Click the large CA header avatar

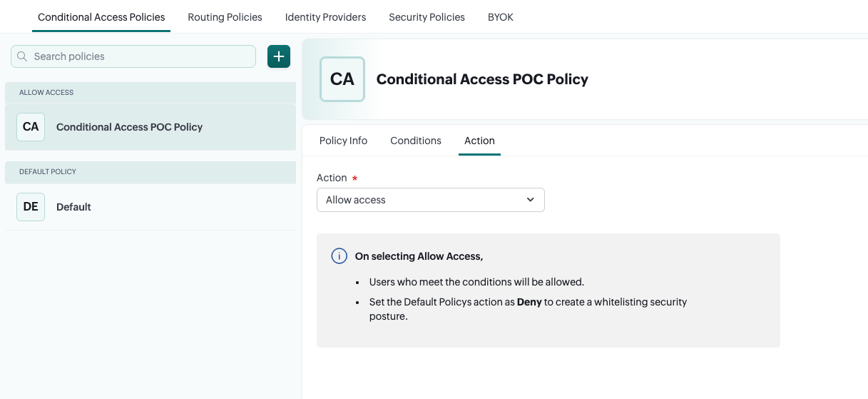click(x=342, y=79)
